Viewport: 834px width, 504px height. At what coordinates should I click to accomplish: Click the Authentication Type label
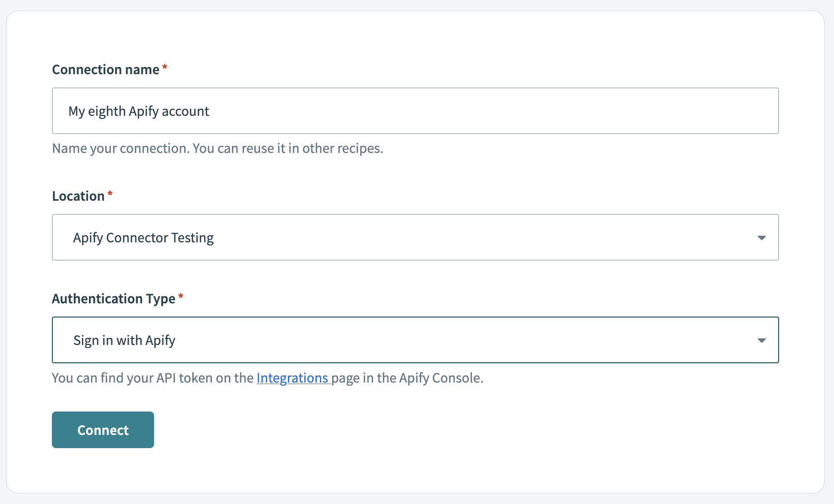[x=114, y=299]
